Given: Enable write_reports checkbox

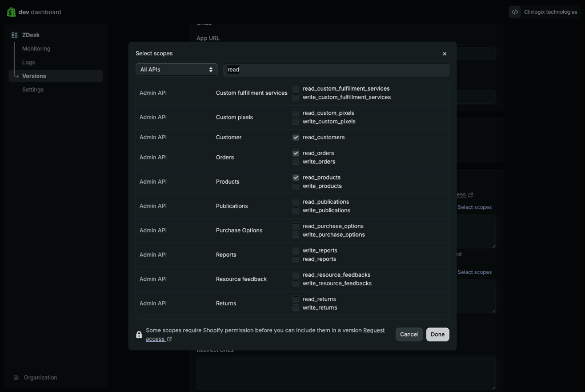Looking at the screenshot, I should [296, 250].
